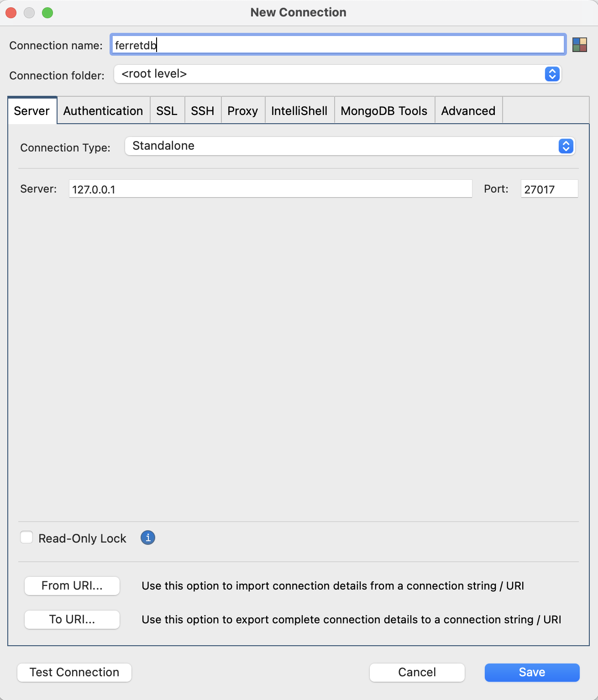Open the Connection folder dropdown
Image resolution: width=598 pixels, height=700 pixels.
[x=337, y=74]
